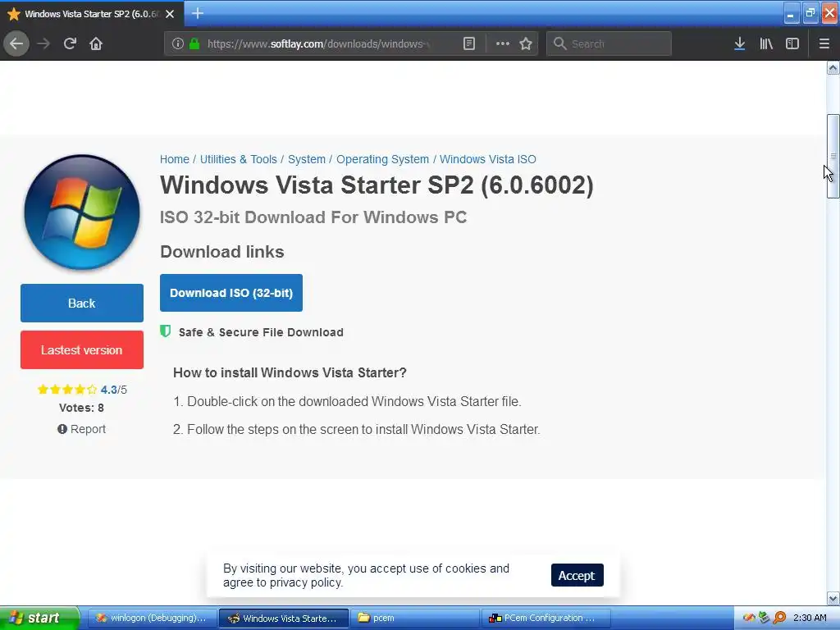Click the forward navigation arrow
The height and width of the screenshot is (630, 840).
tap(43, 44)
